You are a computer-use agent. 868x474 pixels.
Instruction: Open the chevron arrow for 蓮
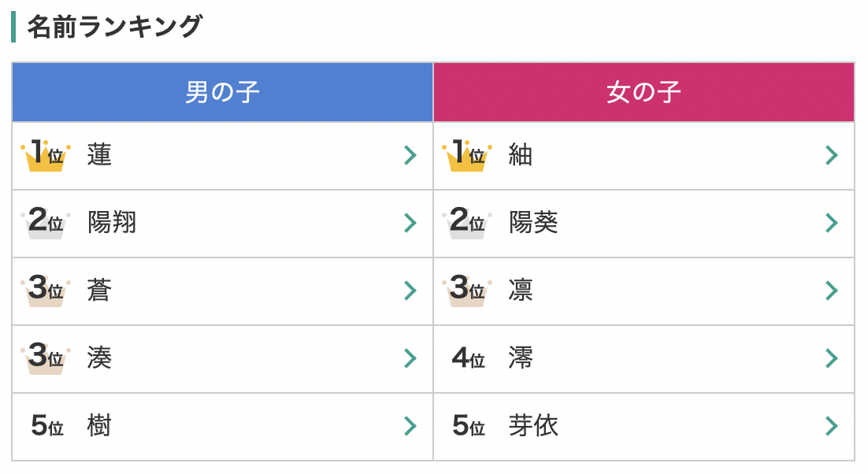pyautogui.click(x=410, y=155)
